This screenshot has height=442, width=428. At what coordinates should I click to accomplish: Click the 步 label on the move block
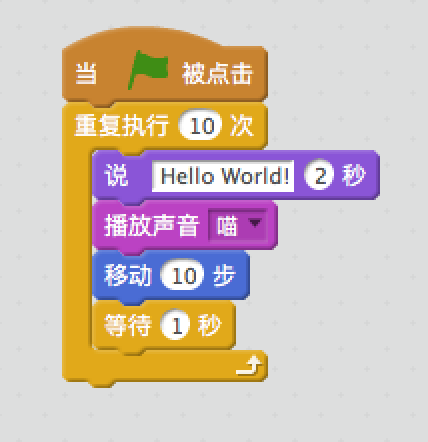[x=224, y=275]
